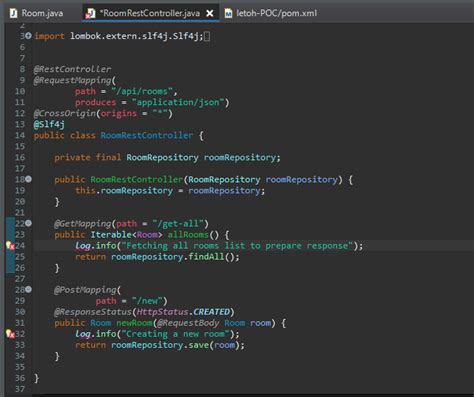Click the error marker on line 24
474x397 pixels.
pos(10,246)
